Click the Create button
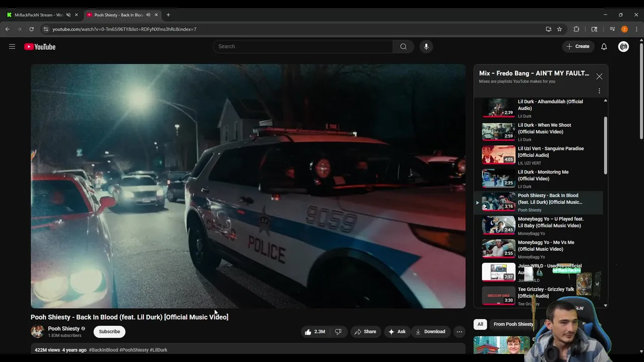The height and width of the screenshot is (362, 644). (x=578, y=46)
